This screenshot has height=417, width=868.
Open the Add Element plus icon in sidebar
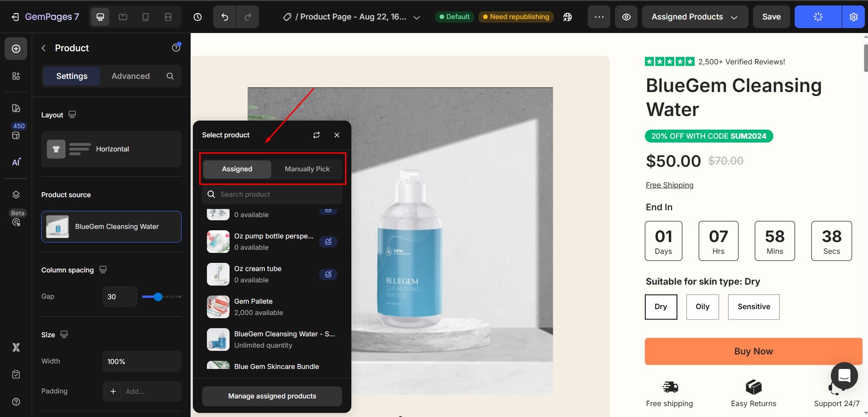point(16,48)
